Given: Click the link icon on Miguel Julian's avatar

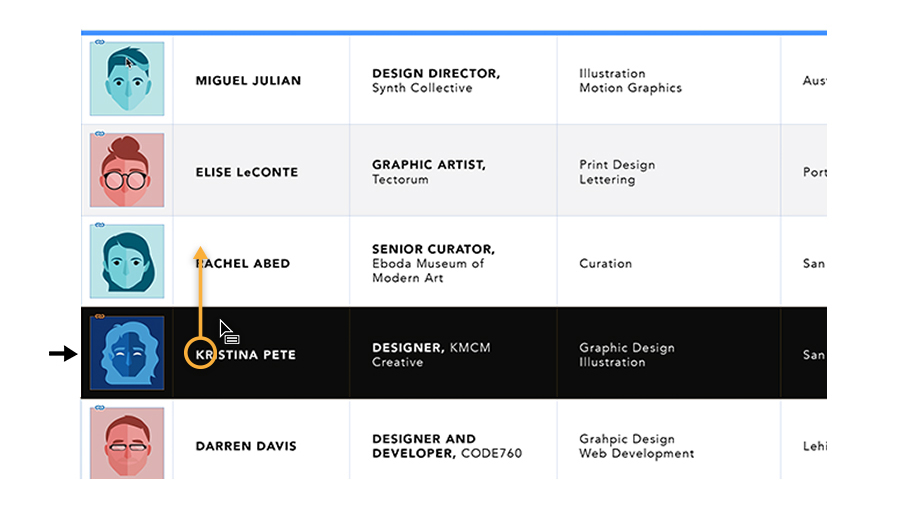Looking at the screenshot, I should (x=99, y=41).
